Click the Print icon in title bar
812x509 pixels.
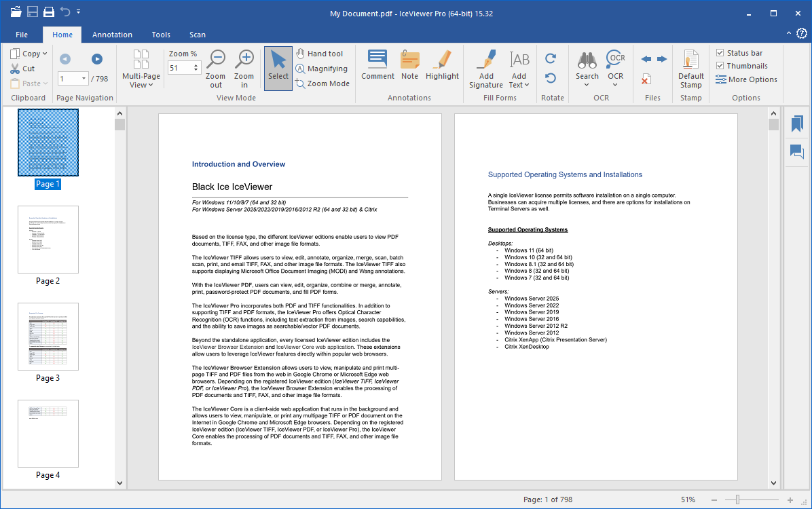pos(49,12)
